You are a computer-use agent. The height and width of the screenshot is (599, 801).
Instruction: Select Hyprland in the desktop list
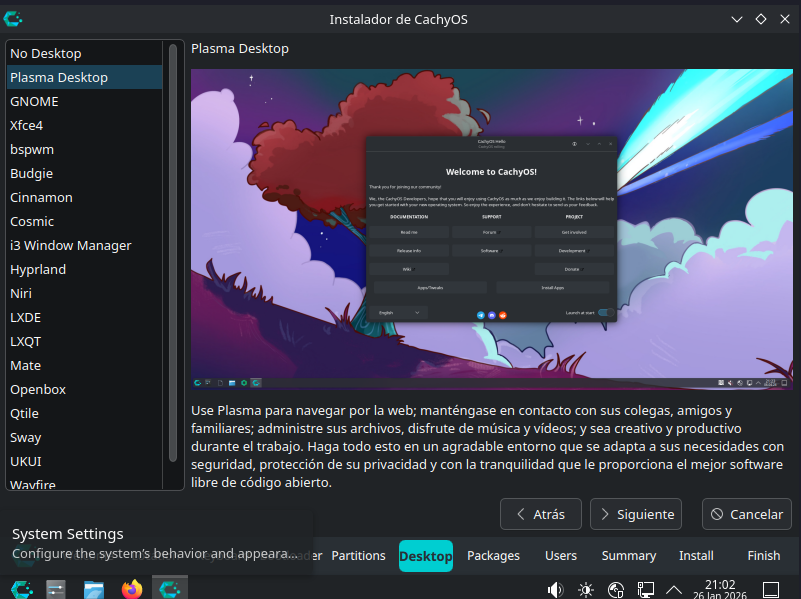(x=38, y=269)
